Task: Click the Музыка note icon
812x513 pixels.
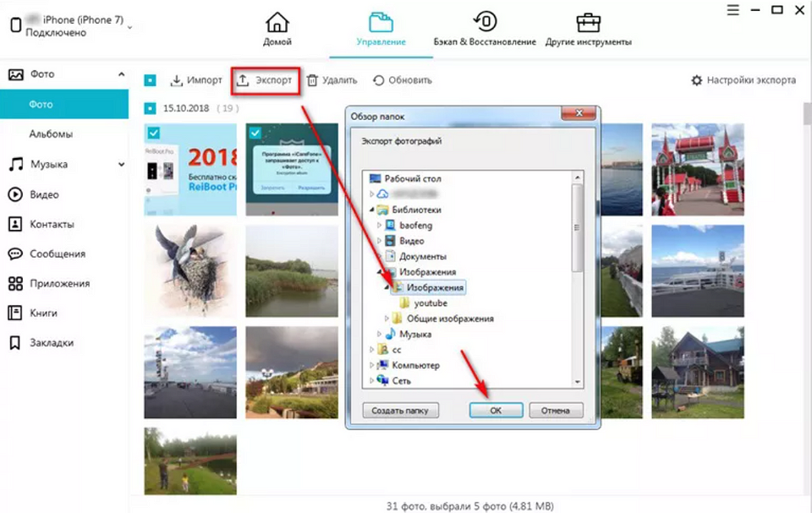Action: [15, 164]
